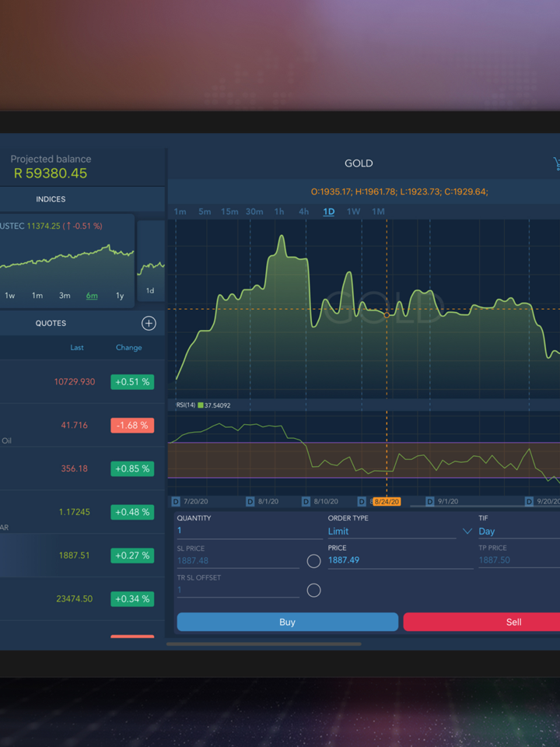Open the cart icon beside GOLD title
This screenshot has width=560, height=747.
click(x=555, y=163)
